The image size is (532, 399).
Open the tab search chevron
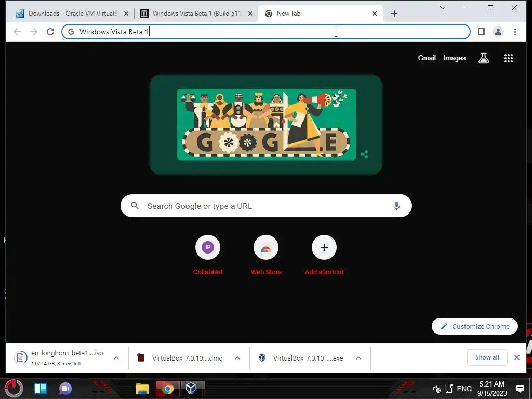pyautogui.click(x=443, y=8)
